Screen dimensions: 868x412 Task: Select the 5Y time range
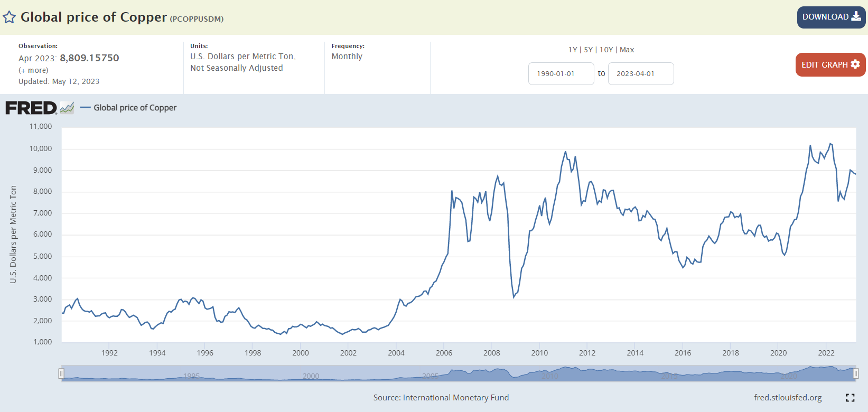tap(588, 50)
